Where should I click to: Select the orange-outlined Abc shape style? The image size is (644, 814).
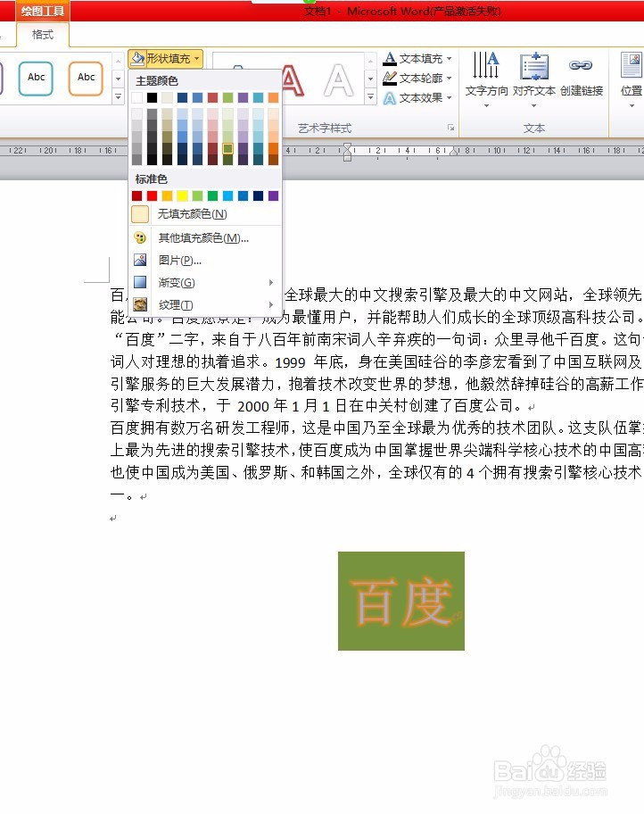point(86,78)
